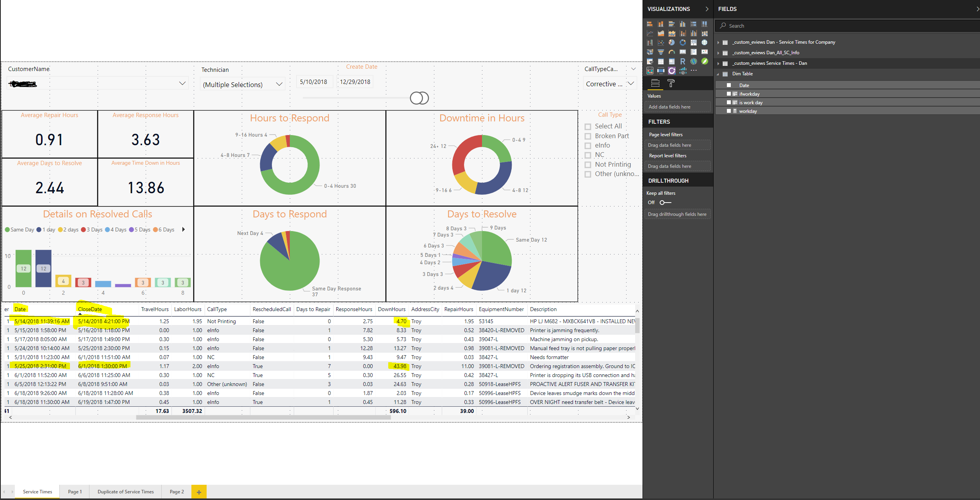Open the Format paint roller pane
980x500 pixels.
click(671, 83)
